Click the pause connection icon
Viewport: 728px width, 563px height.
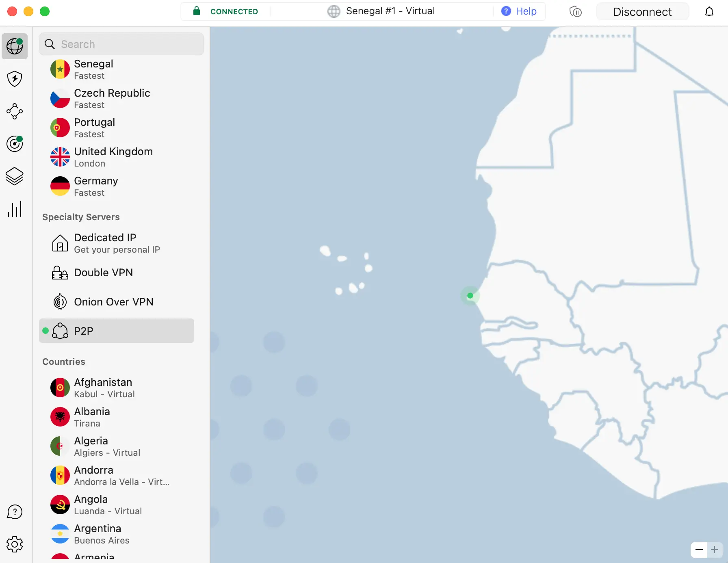coord(575,12)
